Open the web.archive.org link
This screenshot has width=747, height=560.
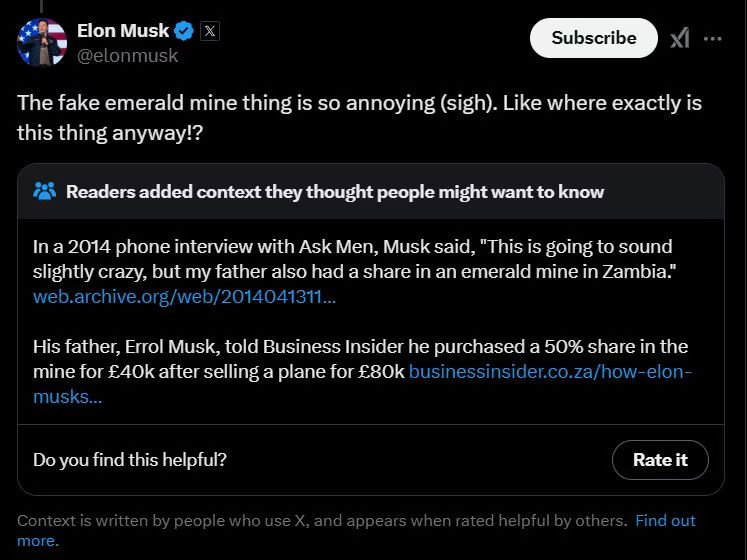[184, 297]
